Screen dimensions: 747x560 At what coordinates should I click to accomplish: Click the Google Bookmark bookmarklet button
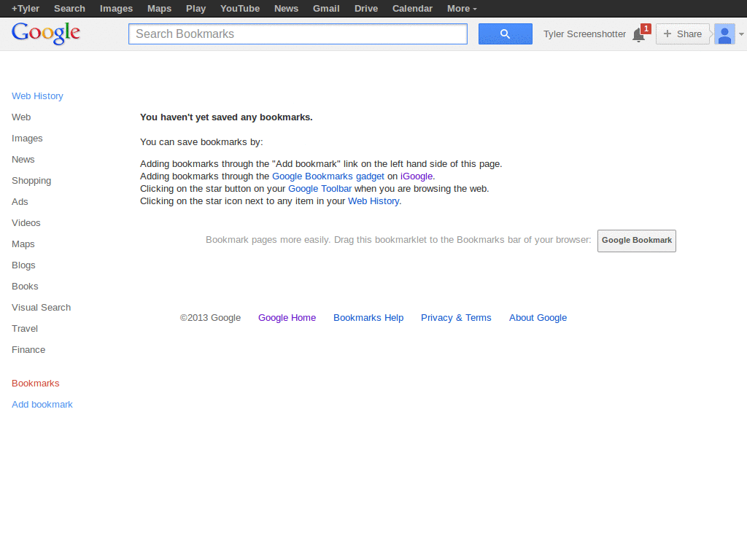(636, 241)
